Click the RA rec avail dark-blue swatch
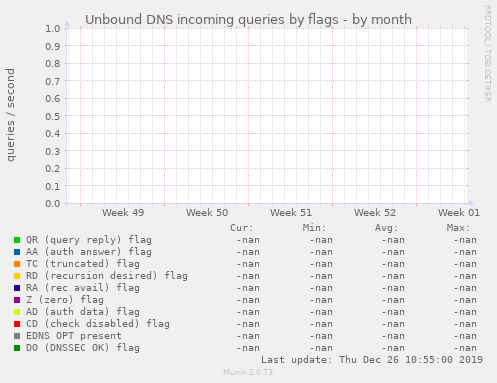Viewport: 497px width, 383px height. point(17,288)
